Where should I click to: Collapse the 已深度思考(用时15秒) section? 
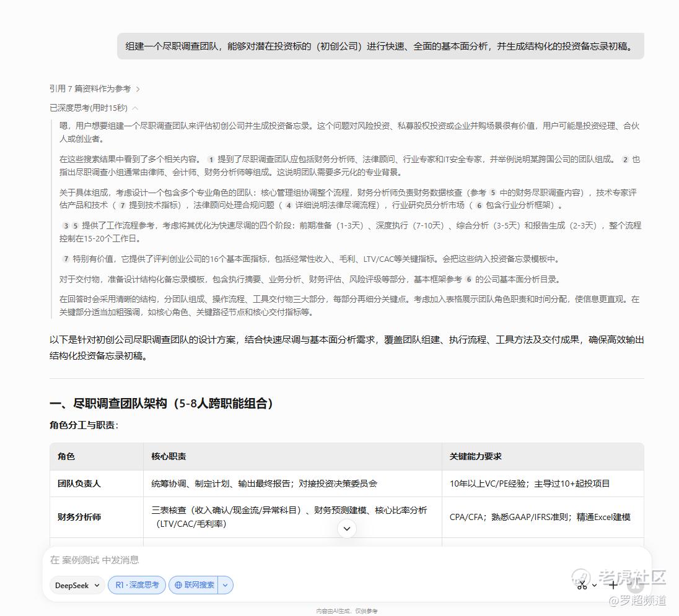click(x=94, y=108)
